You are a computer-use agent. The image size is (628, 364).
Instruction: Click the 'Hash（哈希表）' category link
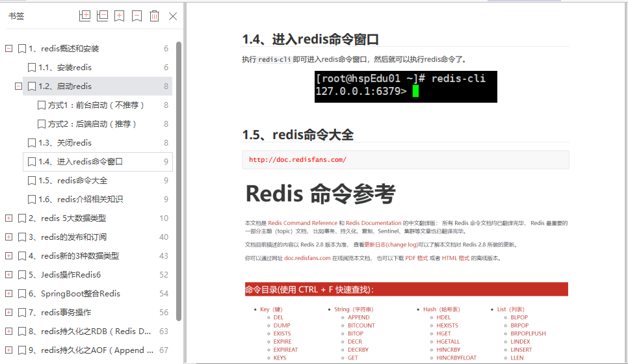coord(441,309)
